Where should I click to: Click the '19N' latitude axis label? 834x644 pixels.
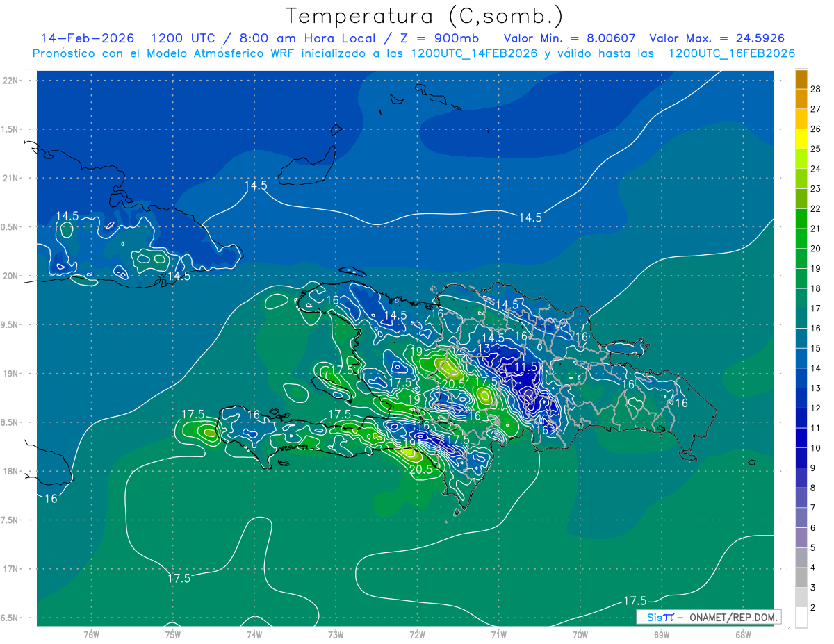[10, 374]
